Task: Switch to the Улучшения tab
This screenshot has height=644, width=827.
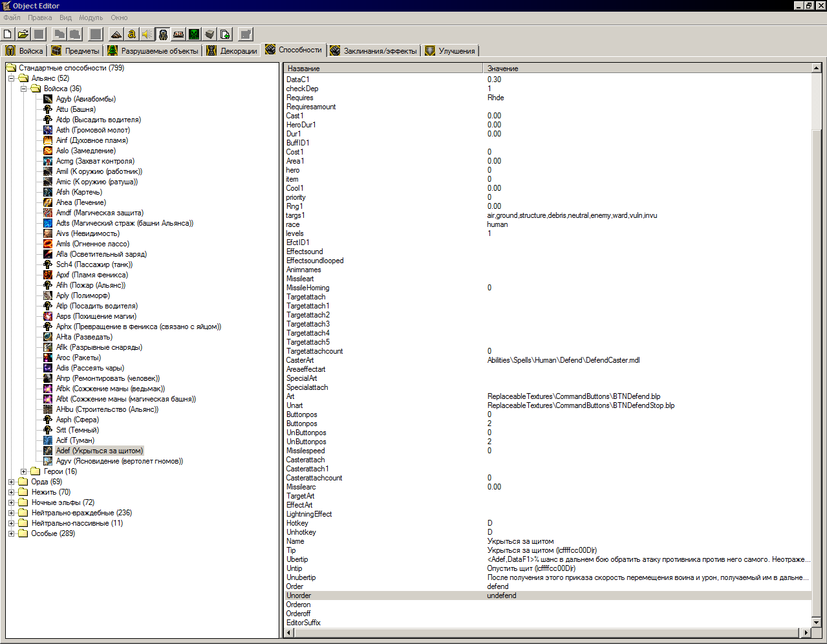Action: point(451,51)
